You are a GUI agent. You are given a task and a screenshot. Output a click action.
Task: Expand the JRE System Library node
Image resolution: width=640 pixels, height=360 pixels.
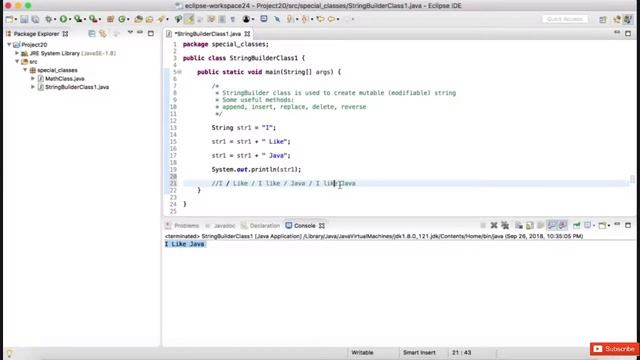pos(17,53)
